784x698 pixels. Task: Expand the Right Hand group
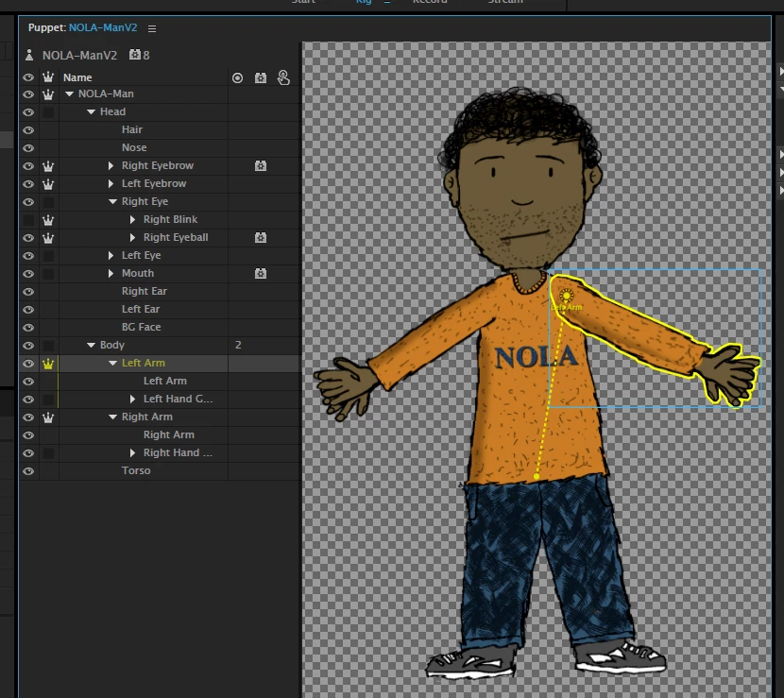(132, 453)
